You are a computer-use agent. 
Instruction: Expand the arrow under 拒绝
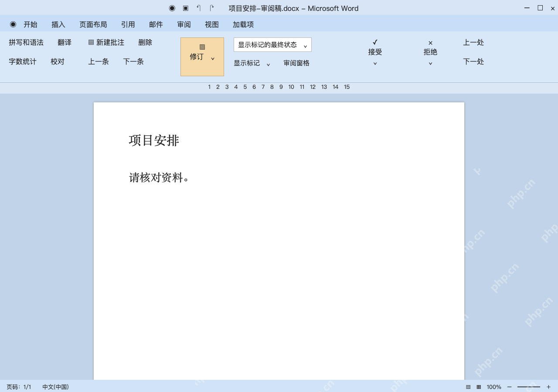430,63
